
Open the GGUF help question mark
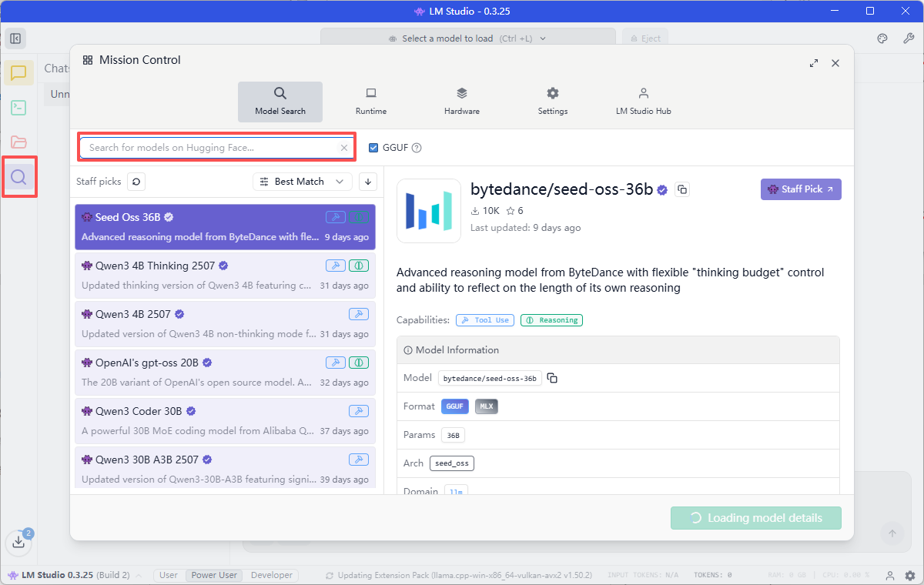tap(417, 148)
